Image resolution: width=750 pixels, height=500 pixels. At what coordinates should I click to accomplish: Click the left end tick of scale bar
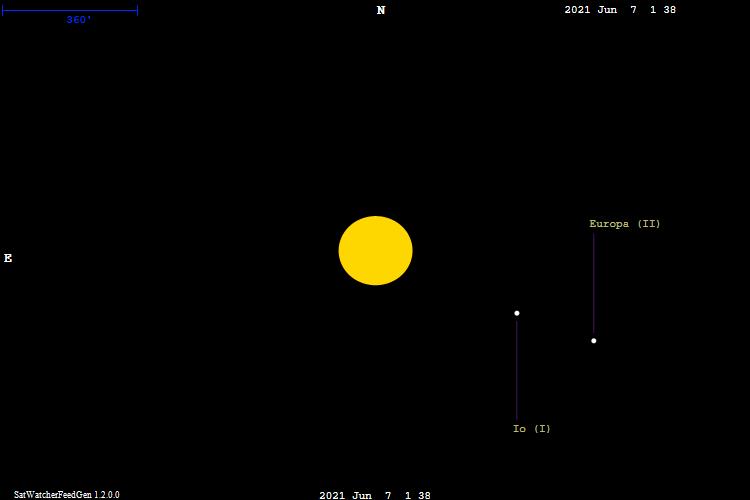coord(3,11)
